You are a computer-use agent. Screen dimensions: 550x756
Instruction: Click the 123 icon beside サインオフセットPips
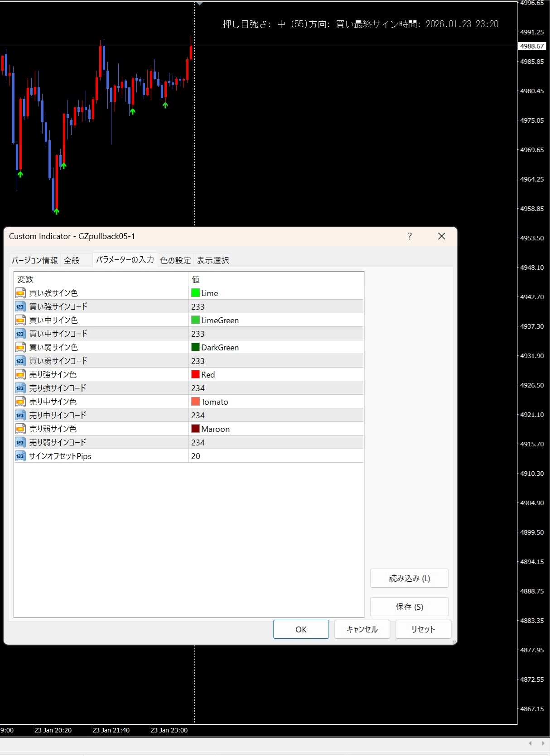[20, 456]
